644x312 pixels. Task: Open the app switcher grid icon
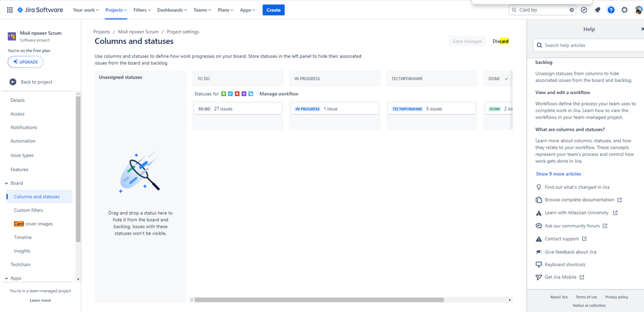click(x=10, y=10)
